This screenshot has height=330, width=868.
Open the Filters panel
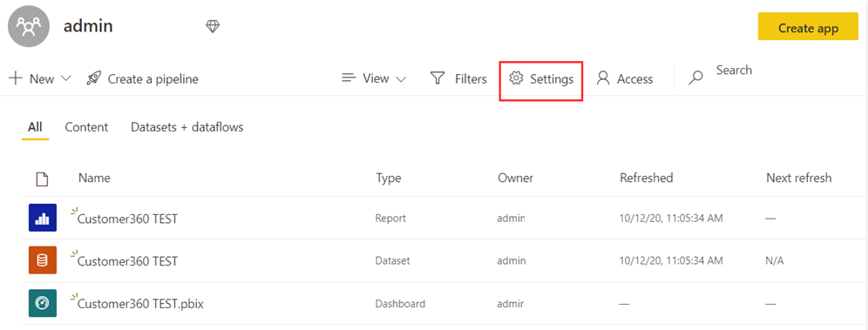pos(458,79)
